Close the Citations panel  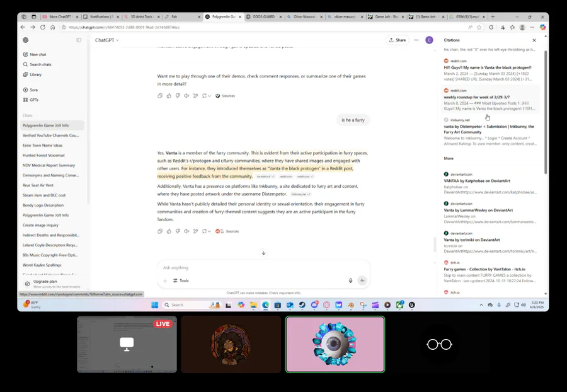point(534,40)
